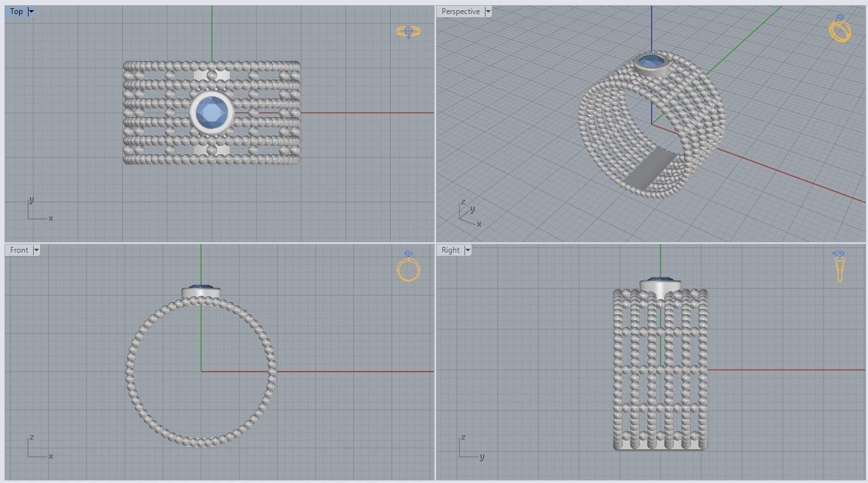868x483 pixels.
Task: Open the Front viewport title dropdown arrow
Action: coord(36,250)
